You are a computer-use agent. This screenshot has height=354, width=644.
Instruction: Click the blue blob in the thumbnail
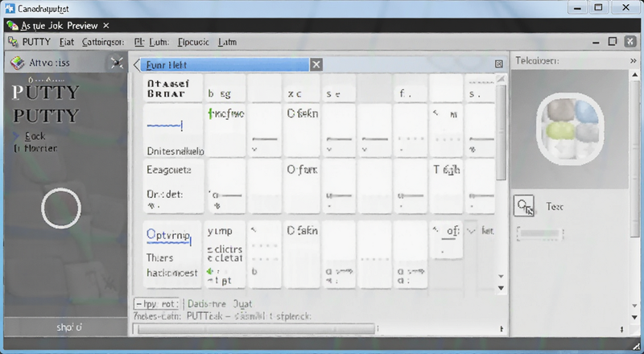pyautogui.click(x=586, y=112)
